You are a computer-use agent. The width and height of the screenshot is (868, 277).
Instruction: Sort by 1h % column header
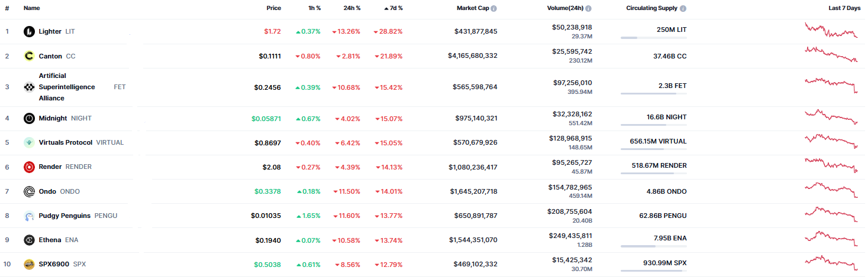314,8
